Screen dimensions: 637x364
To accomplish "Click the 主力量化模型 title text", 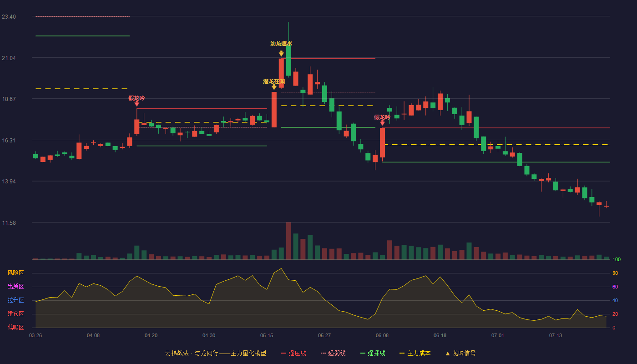I will (248, 353).
